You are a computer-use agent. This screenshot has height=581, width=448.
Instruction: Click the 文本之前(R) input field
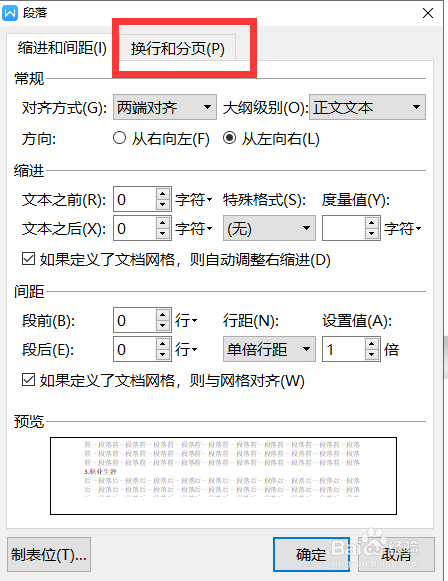pyautogui.click(x=135, y=199)
